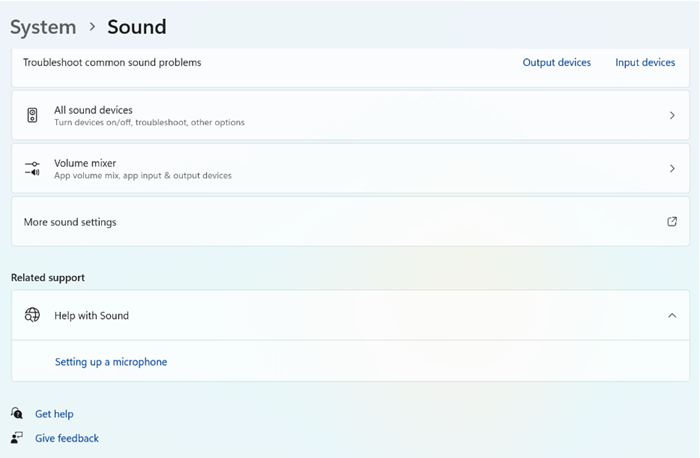Image resolution: width=700 pixels, height=458 pixels.
Task: Open Input devices troubleshooter link
Action: [x=645, y=62]
